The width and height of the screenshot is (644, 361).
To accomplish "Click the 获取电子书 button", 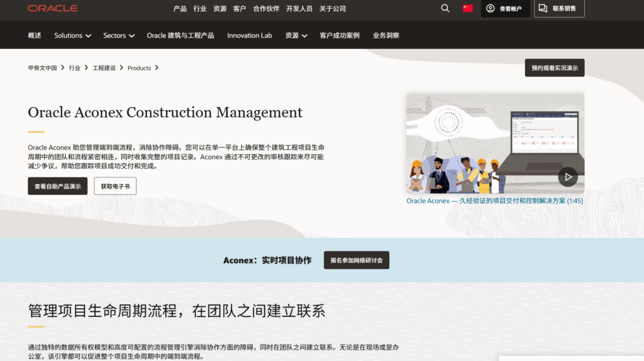I will (x=115, y=186).
